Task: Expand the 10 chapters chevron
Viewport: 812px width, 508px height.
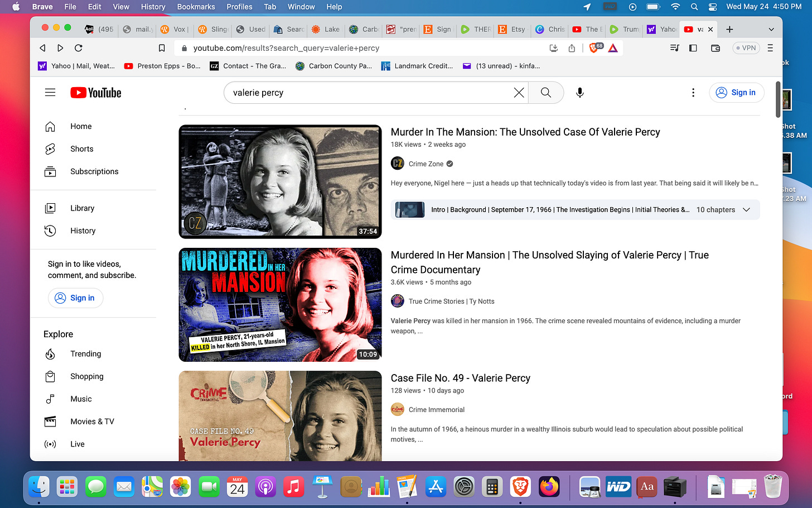Action: click(x=747, y=210)
